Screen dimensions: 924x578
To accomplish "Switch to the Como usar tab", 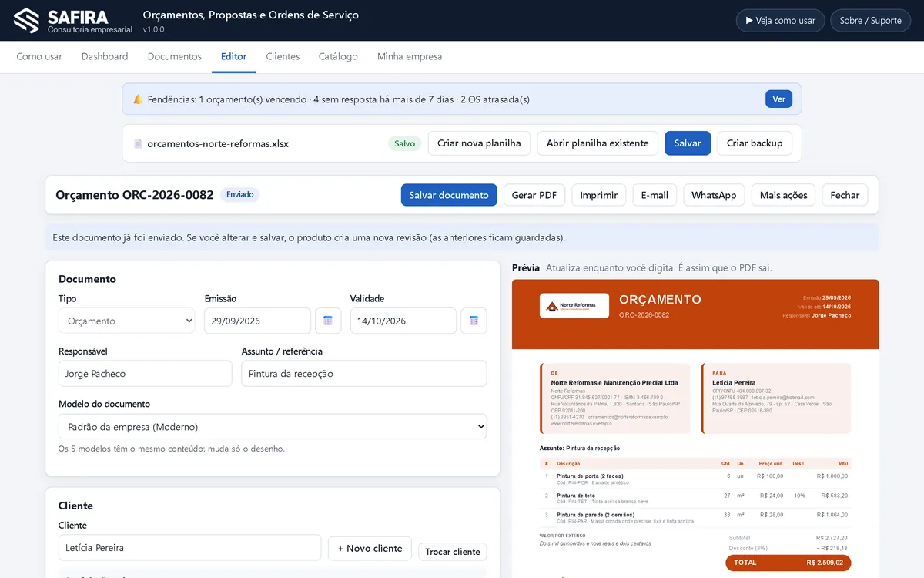I will point(39,56).
